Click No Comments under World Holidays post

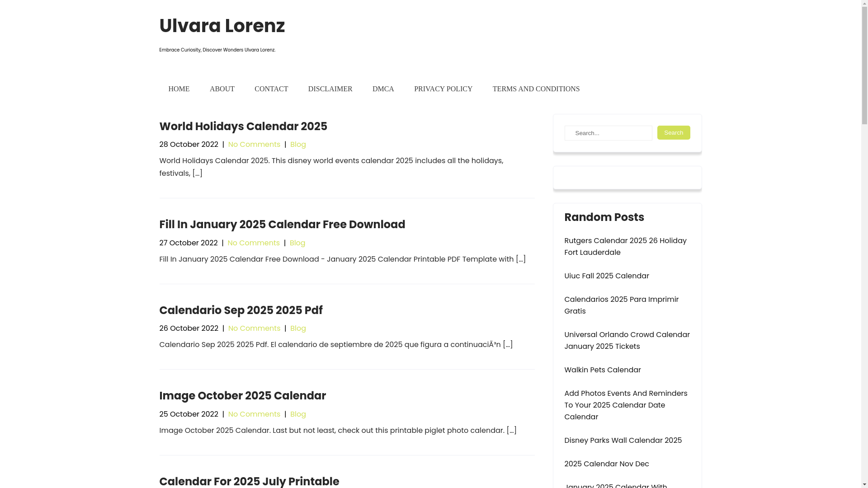pyautogui.click(x=254, y=145)
